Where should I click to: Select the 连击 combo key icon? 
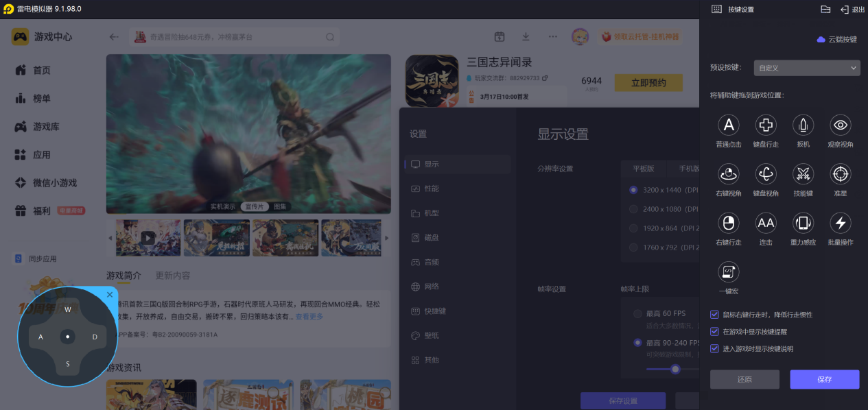coord(766,223)
